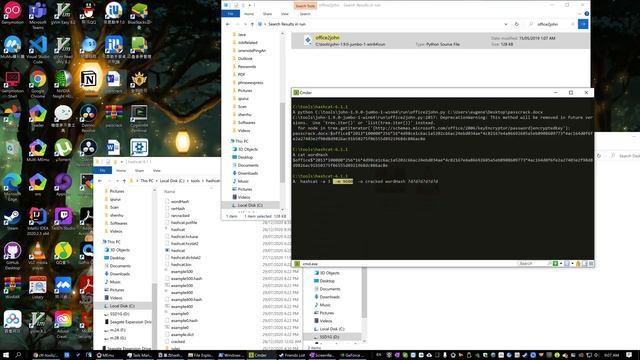Open the File menu in search window
The height and width of the screenshot is (360, 640).
231,14
